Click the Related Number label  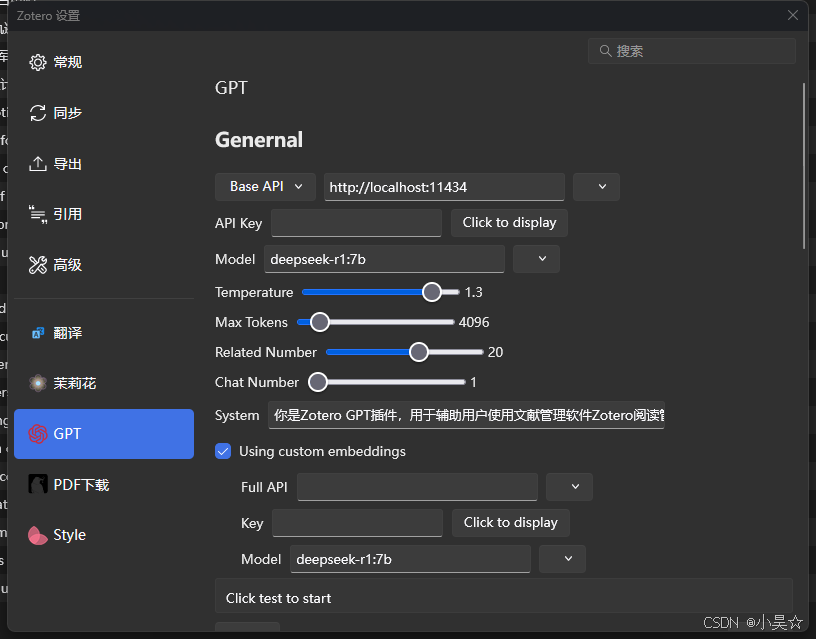click(266, 352)
